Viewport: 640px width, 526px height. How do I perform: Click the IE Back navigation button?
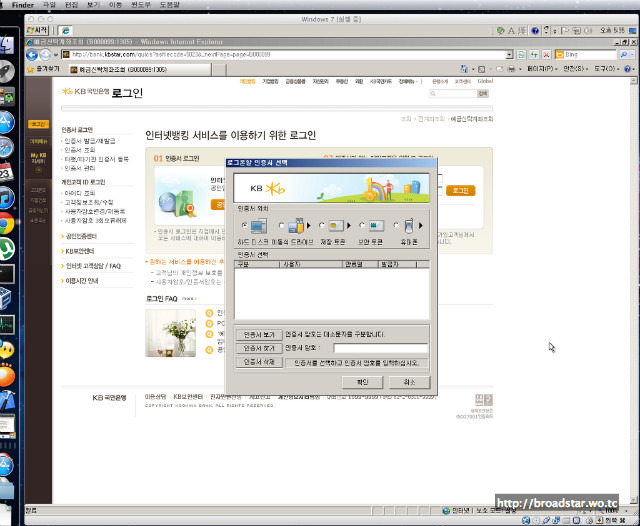32,55
